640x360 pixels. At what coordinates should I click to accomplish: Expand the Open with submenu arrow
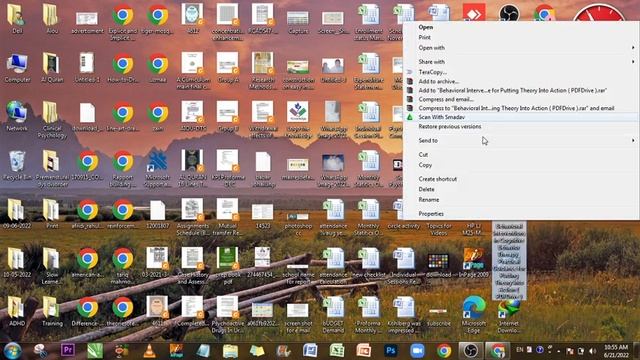633,48
